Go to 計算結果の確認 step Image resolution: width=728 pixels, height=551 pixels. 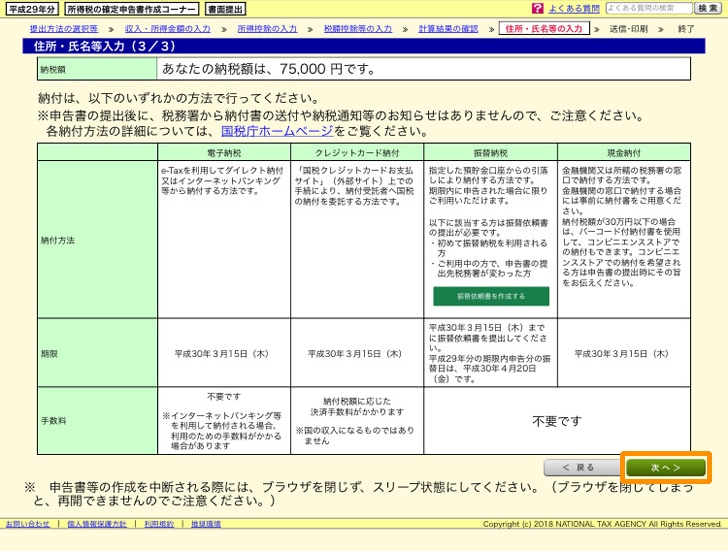448,29
